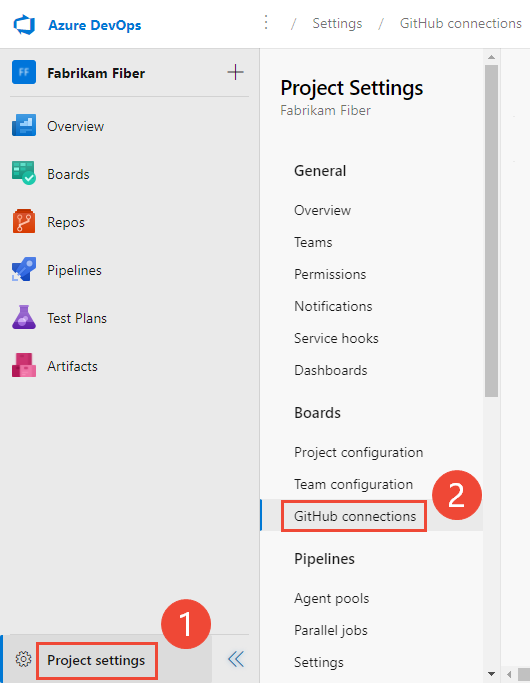Viewport: 530px width, 684px height.
Task: Click the Fabrikam Fiber project avatar
Action: pyautogui.click(x=24, y=72)
